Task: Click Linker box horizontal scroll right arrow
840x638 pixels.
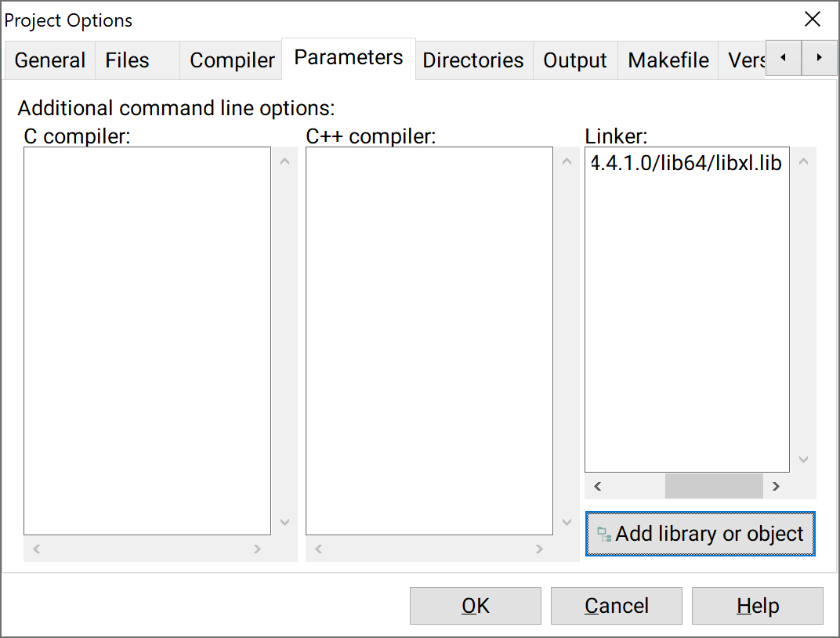Action: coord(776,487)
